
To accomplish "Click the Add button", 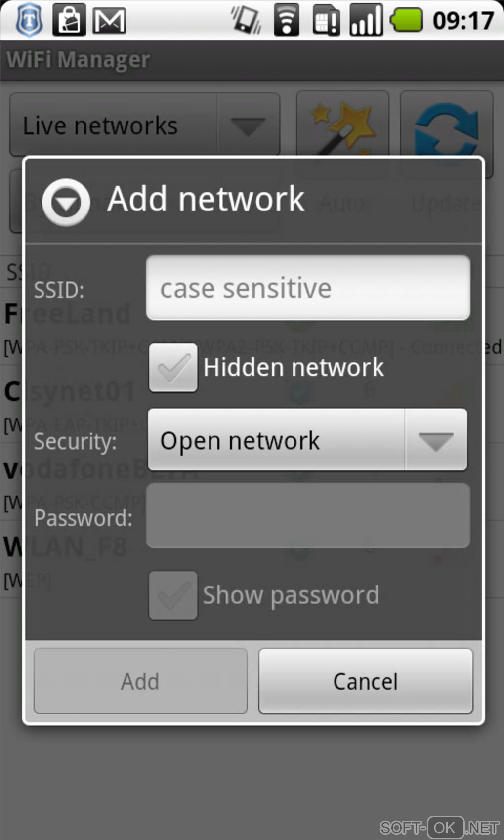I will tap(140, 681).
